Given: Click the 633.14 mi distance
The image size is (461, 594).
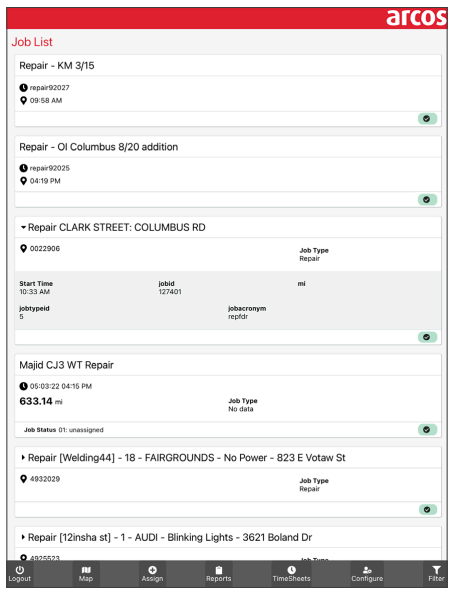Looking at the screenshot, I should pyautogui.click(x=41, y=401).
